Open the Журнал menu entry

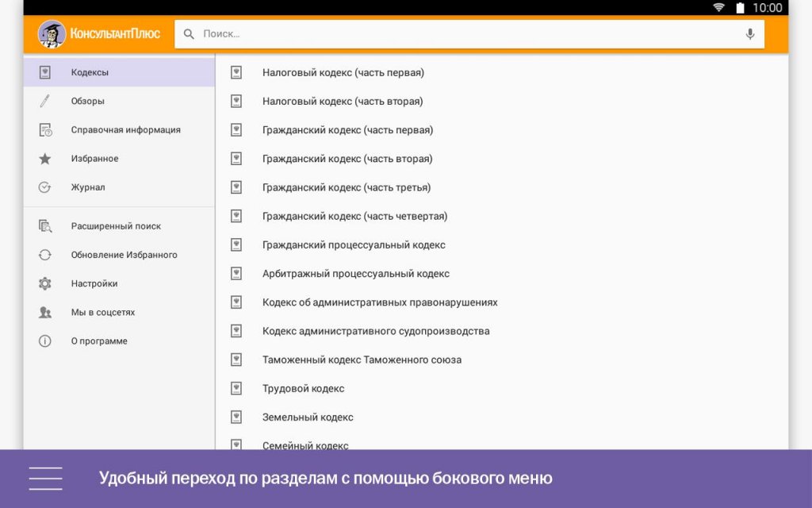tap(119, 187)
